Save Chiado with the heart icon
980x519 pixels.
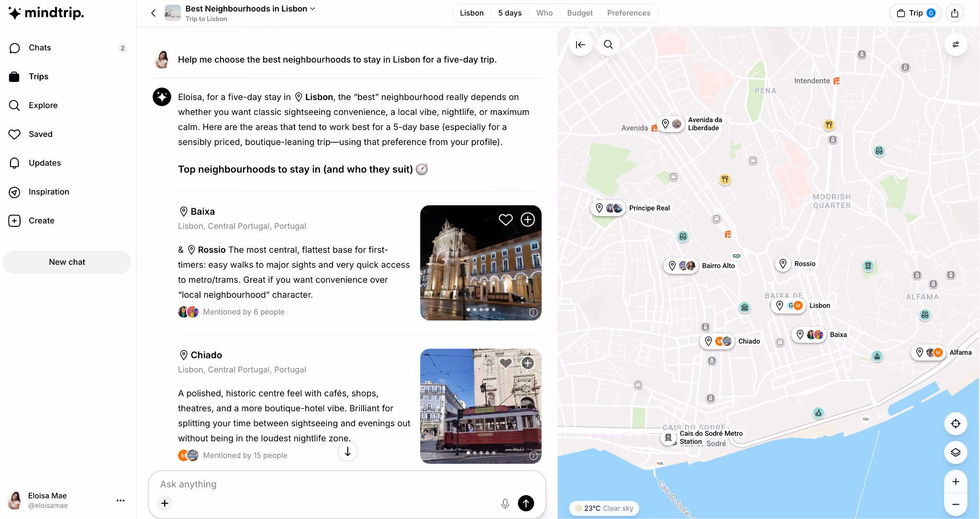pos(506,363)
